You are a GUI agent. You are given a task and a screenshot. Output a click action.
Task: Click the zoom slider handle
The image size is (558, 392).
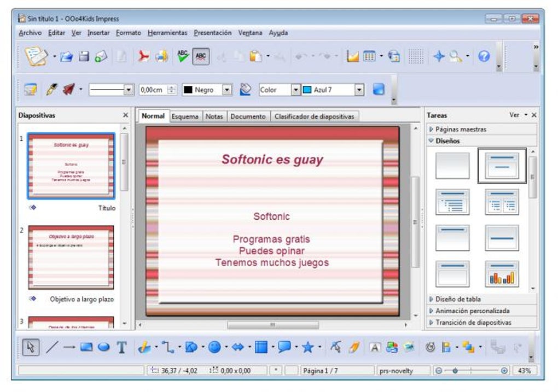pyautogui.click(x=455, y=371)
